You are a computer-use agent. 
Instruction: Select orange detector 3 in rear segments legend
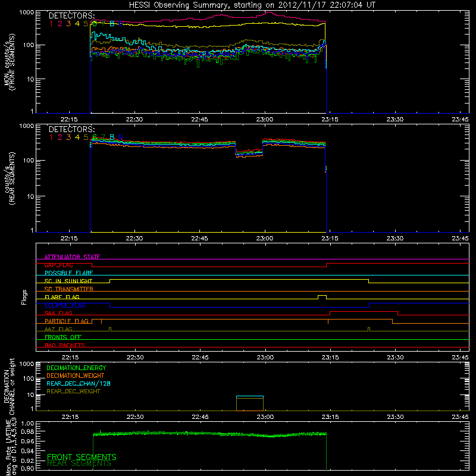[68, 137]
